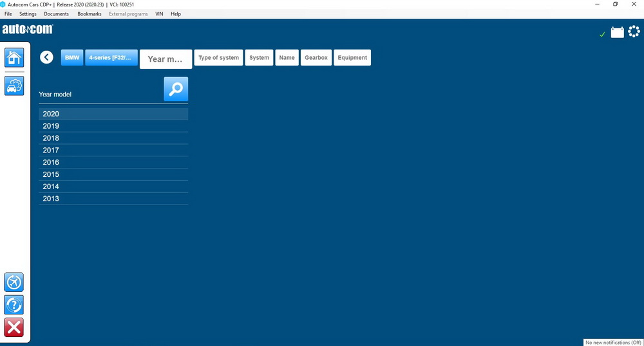Go back using the round arrow icon
This screenshot has width=644, height=346.
coord(46,57)
